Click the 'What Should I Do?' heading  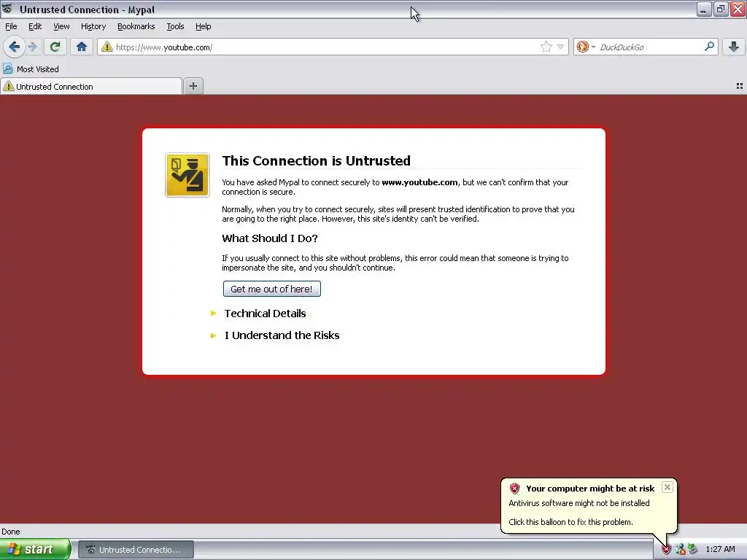coord(270,238)
